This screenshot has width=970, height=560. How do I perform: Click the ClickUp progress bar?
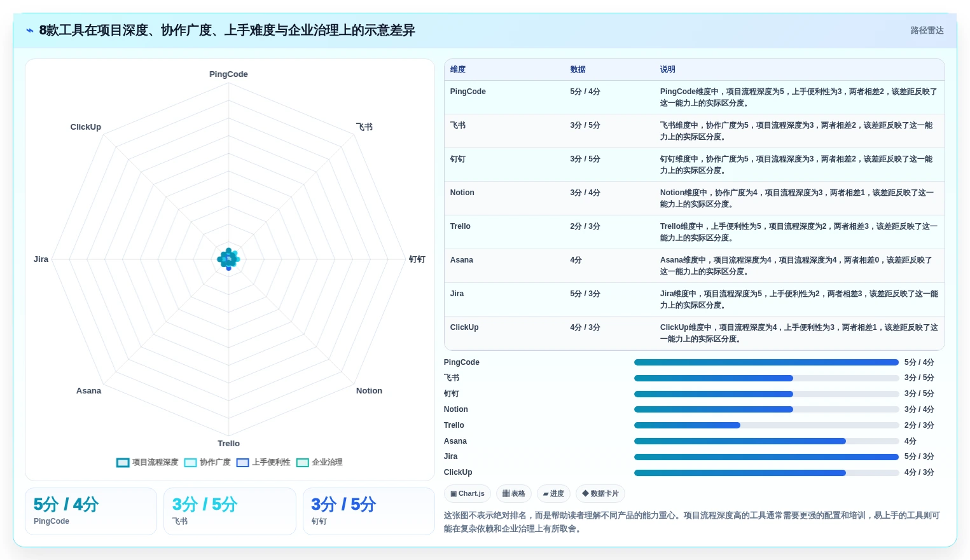click(x=766, y=473)
